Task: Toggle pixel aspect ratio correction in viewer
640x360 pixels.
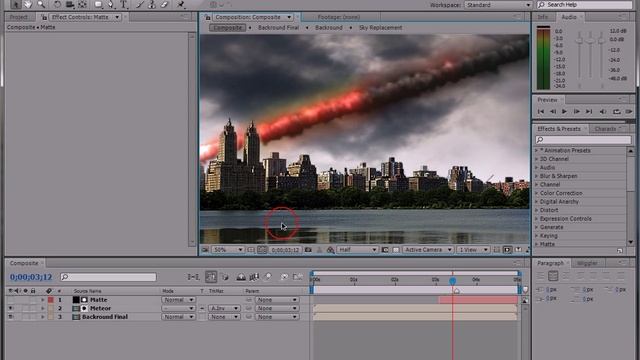Action: coord(497,249)
